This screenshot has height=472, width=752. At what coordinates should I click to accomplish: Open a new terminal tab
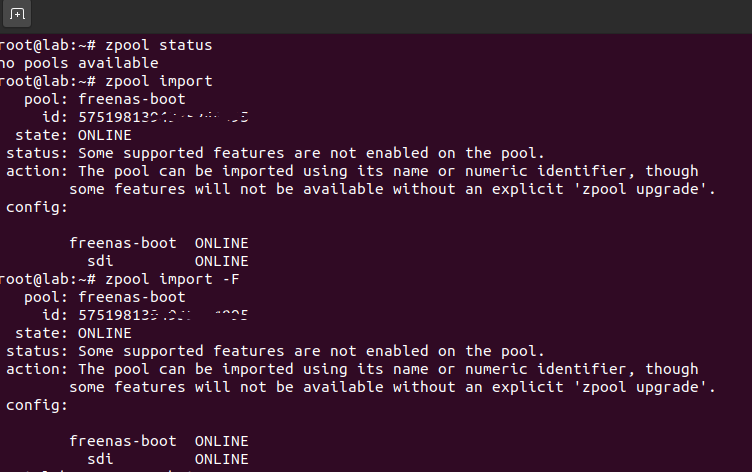click(x=17, y=15)
